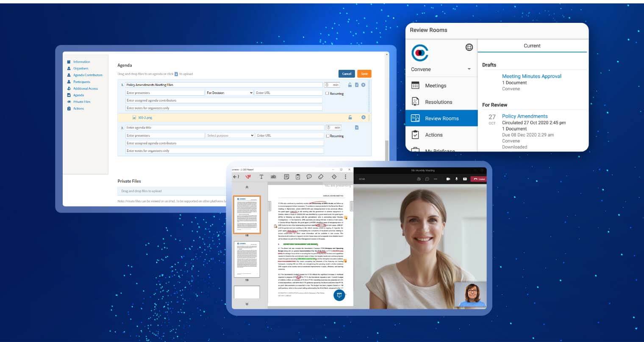Open the Select purpose dropdown
This screenshot has height=342, width=644.
click(x=230, y=135)
